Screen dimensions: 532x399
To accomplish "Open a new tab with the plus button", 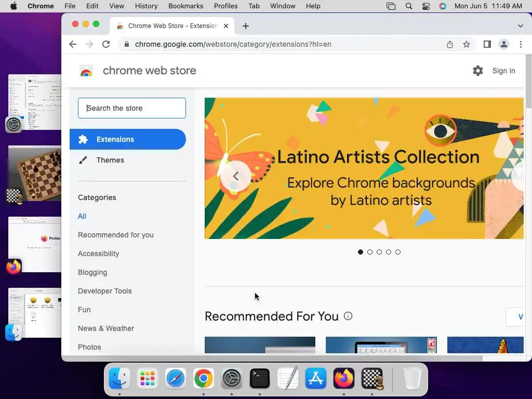I will coord(246,26).
